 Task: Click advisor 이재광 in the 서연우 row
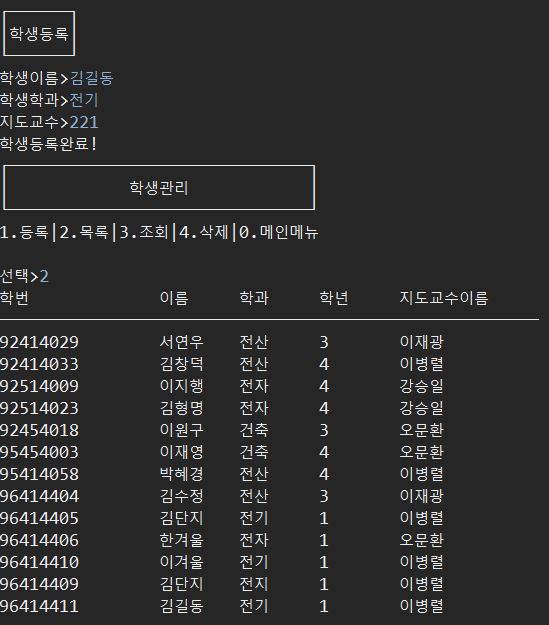tap(421, 342)
